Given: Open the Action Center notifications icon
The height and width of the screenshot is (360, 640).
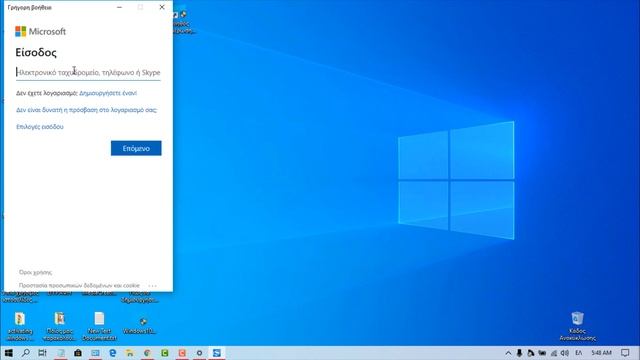Looking at the screenshot, I should click(x=625, y=353).
